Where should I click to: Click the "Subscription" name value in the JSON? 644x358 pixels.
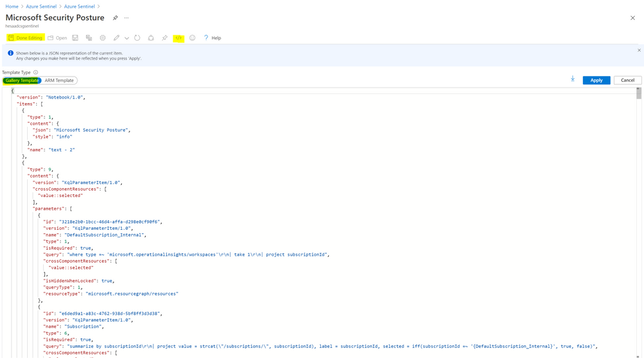tap(84, 326)
